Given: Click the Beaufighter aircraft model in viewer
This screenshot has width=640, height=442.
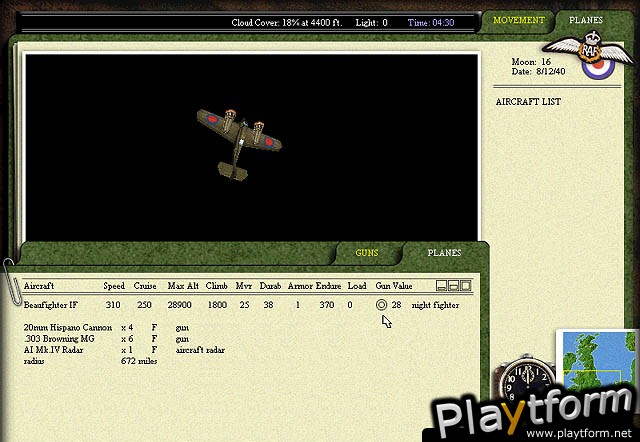Looking at the screenshot, I should coord(239,143).
